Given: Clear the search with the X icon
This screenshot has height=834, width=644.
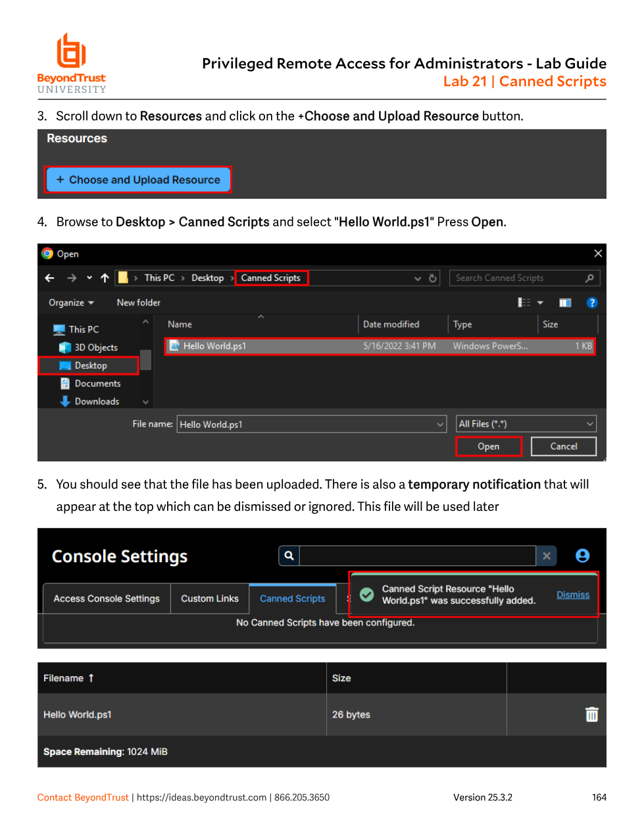Looking at the screenshot, I should tap(547, 556).
